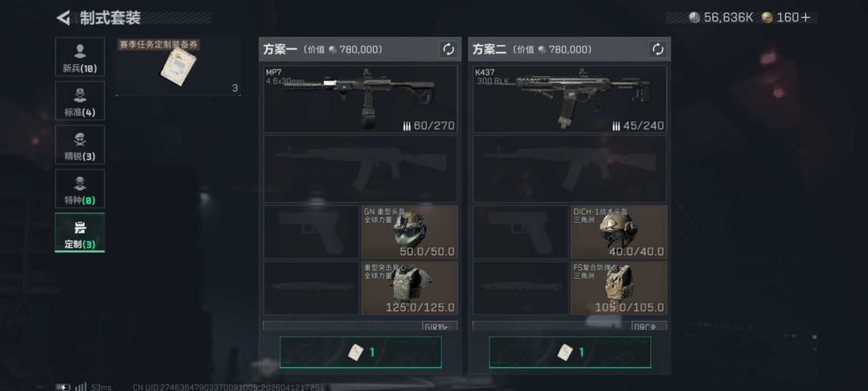Refresh 方案二 loadout with the cycle icon
Image resolution: width=868 pixels, height=391 pixels.
click(x=657, y=49)
